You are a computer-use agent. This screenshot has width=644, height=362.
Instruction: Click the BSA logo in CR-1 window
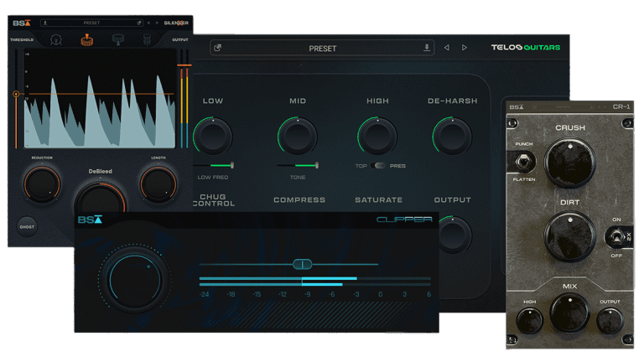517,107
